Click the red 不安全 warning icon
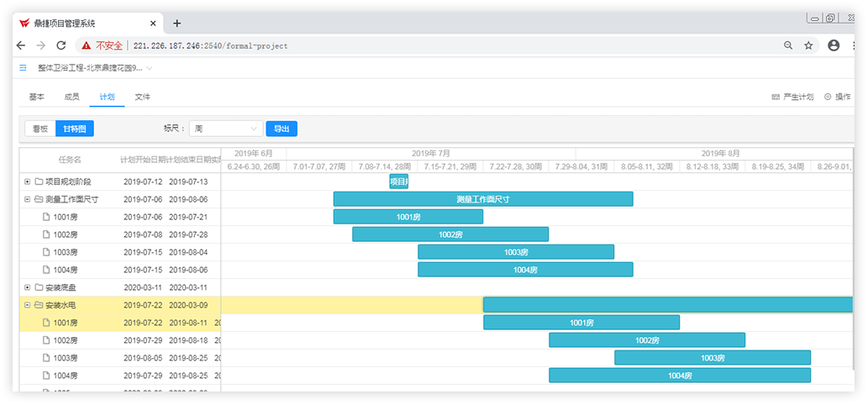 [x=87, y=45]
